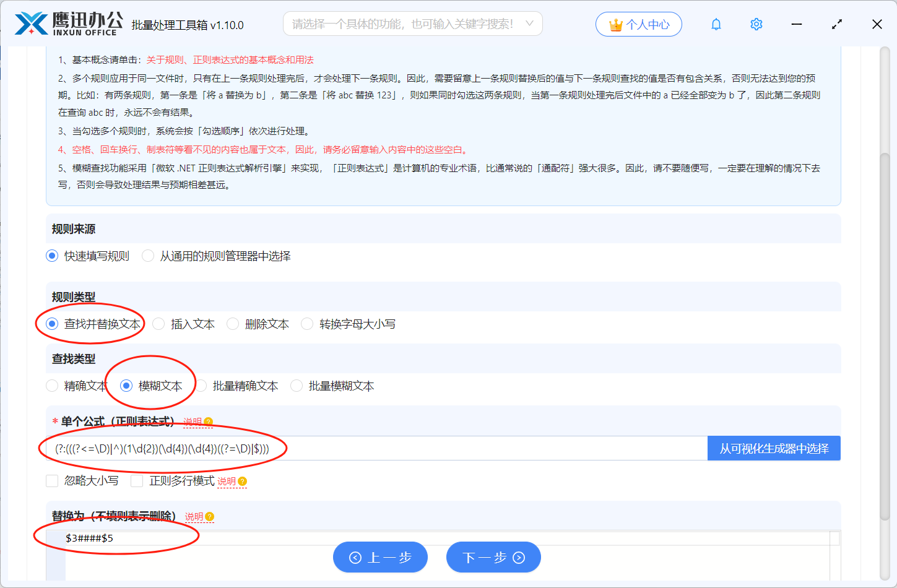
Task: Click the regex formula input field
Action: (x=377, y=449)
